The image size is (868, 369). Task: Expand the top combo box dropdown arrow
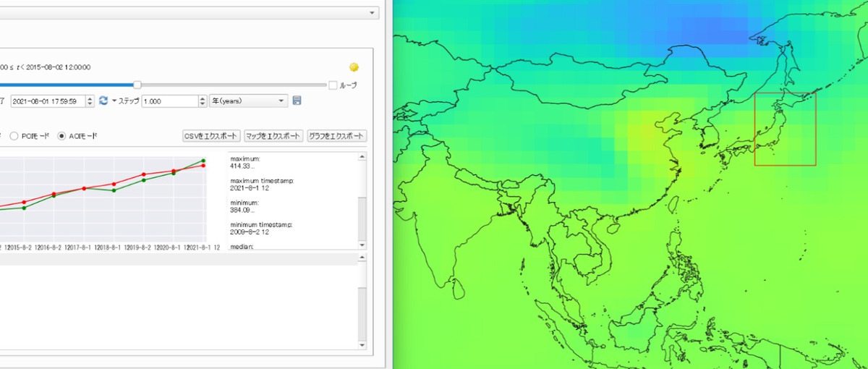[x=373, y=13]
